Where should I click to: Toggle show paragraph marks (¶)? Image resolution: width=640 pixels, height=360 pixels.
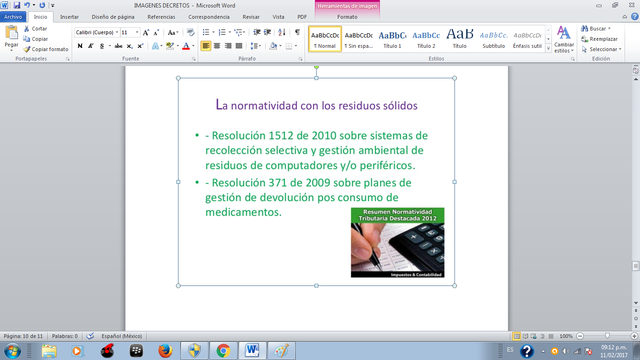pos(297,32)
